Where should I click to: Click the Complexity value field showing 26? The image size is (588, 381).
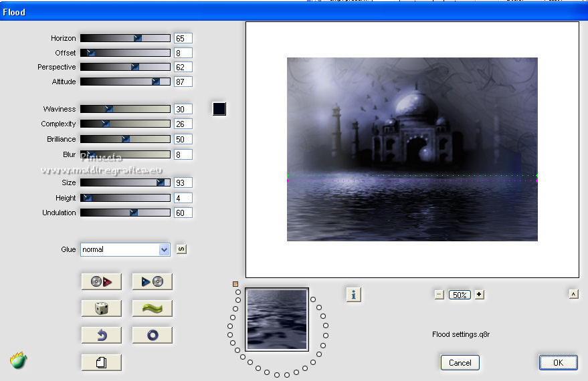coord(183,124)
